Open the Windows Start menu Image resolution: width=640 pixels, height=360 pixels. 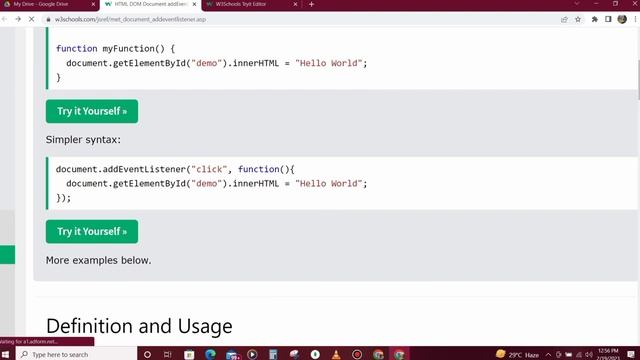coord(6,354)
